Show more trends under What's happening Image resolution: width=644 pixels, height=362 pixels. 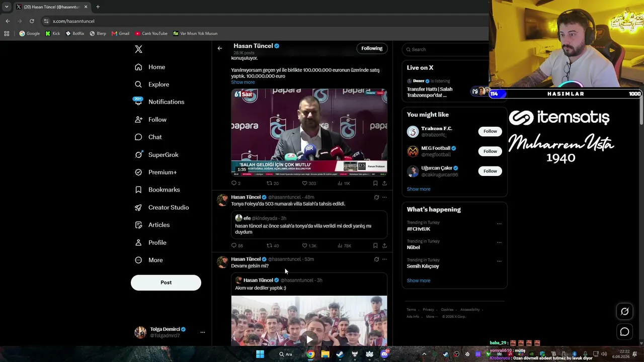419,281
